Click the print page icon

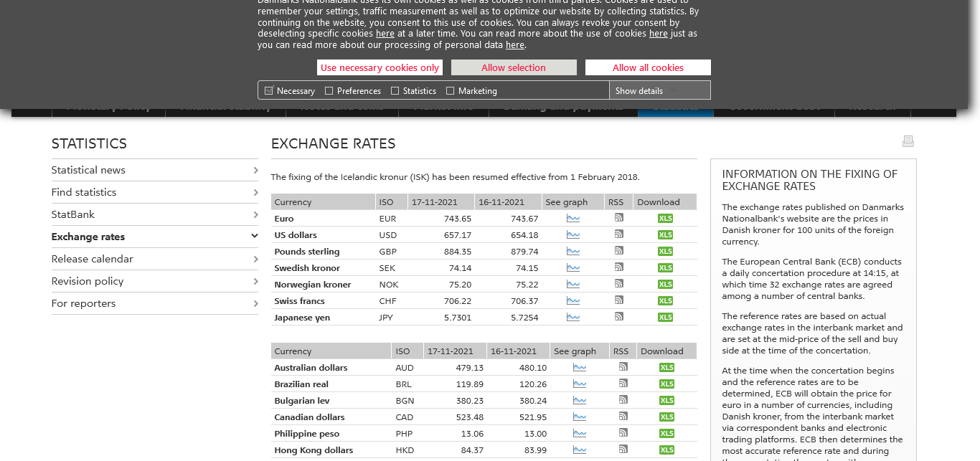pos(908,141)
